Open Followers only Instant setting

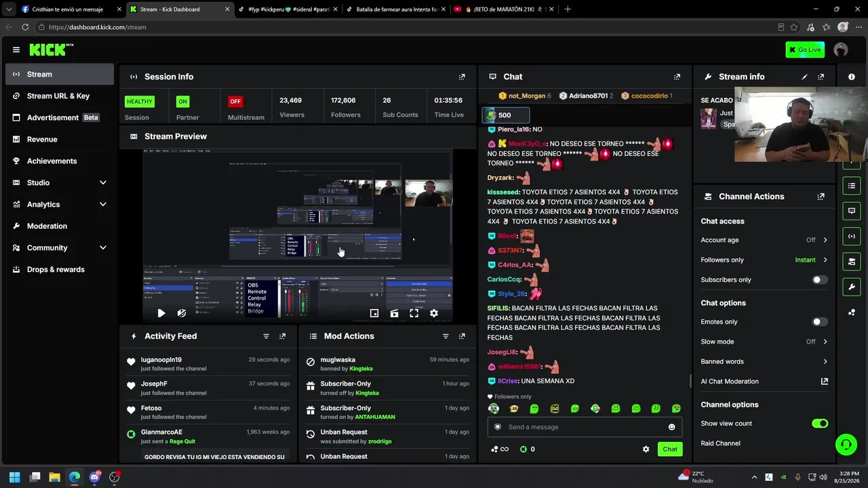[x=764, y=260]
